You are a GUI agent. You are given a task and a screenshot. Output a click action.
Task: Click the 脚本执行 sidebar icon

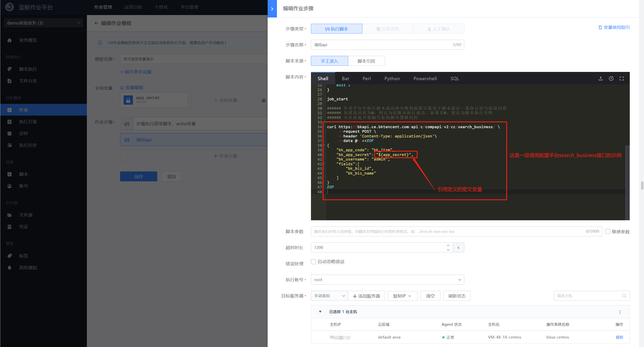tap(9, 69)
